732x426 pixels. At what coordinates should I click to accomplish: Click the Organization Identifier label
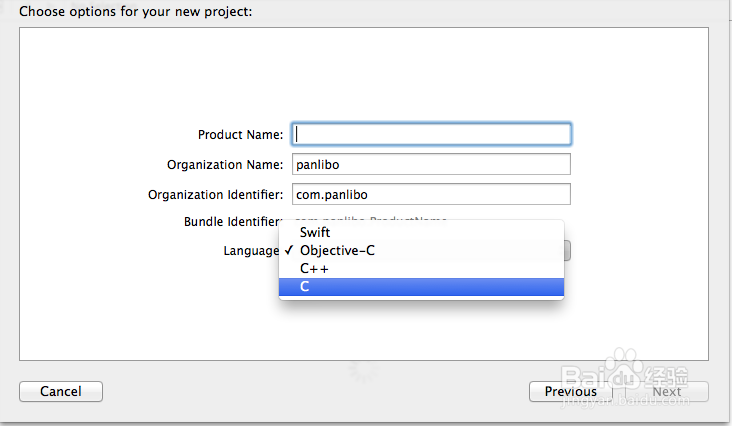pyautogui.click(x=215, y=194)
